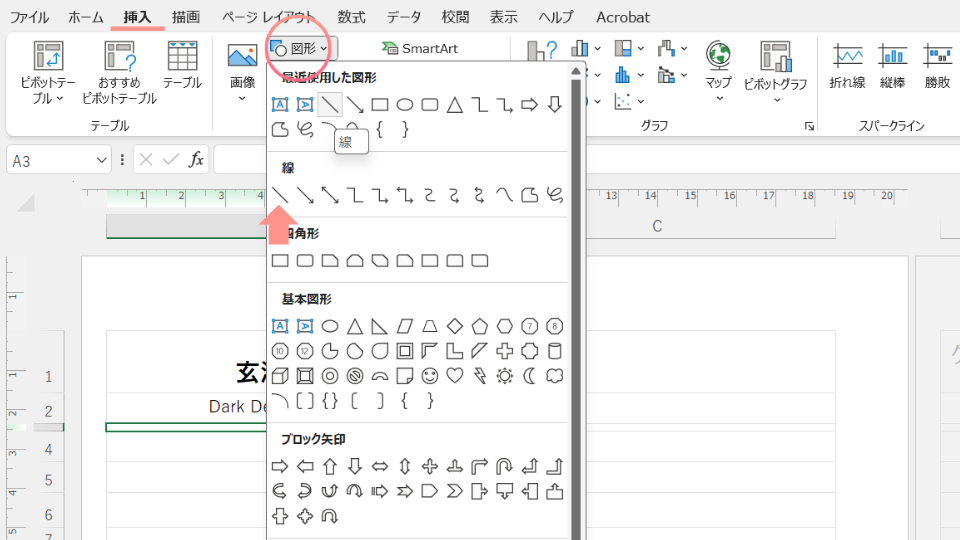Insert a 折れ線 sparkline
The image size is (960, 540).
pyautogui.click(x=846, y=65)
